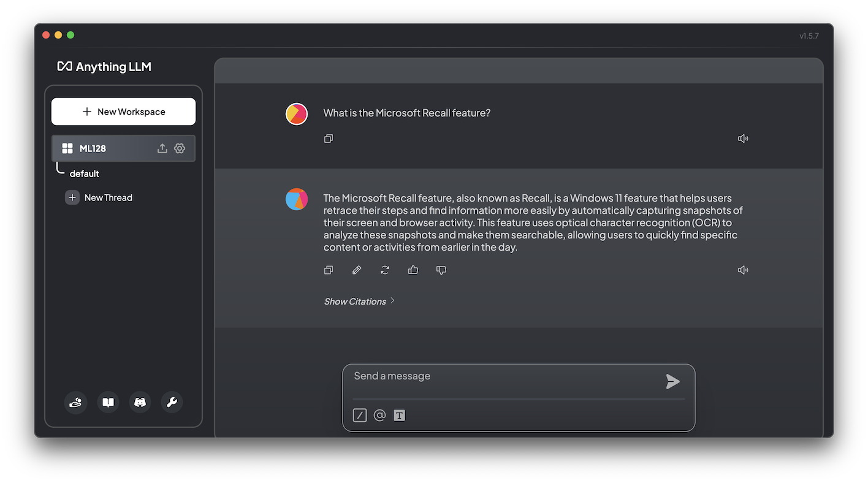Give thumbs down to the response
Image resolution: width=868 pixels, height=483 pixels.
[x=441, y=270]
